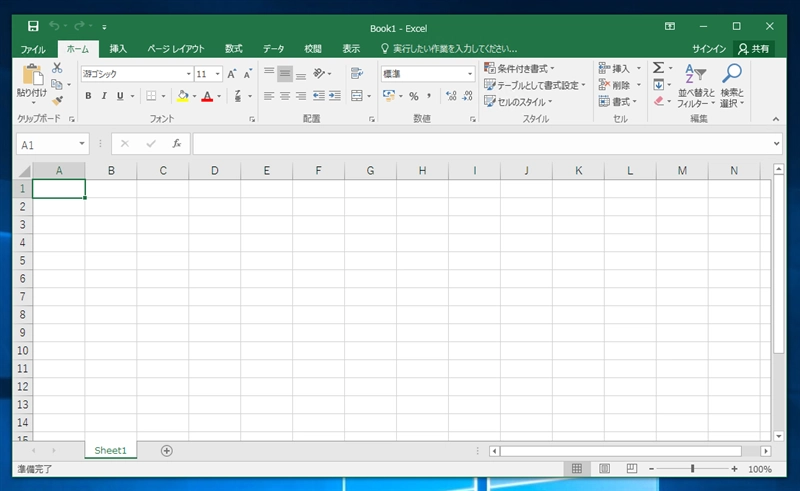This screenshot has height=491, width=800.
Task: Open the Name Box dropdown arrow
Action: click(82, 144)
